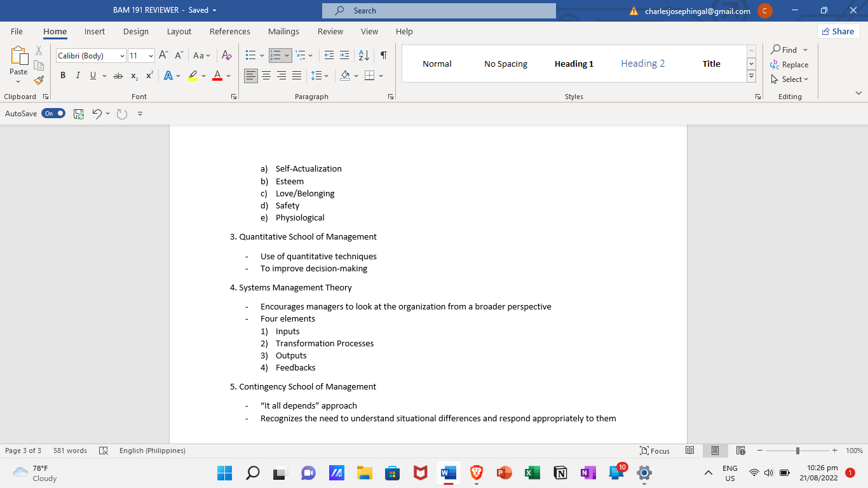Open proofing check icon in status bar

(104, 451)
